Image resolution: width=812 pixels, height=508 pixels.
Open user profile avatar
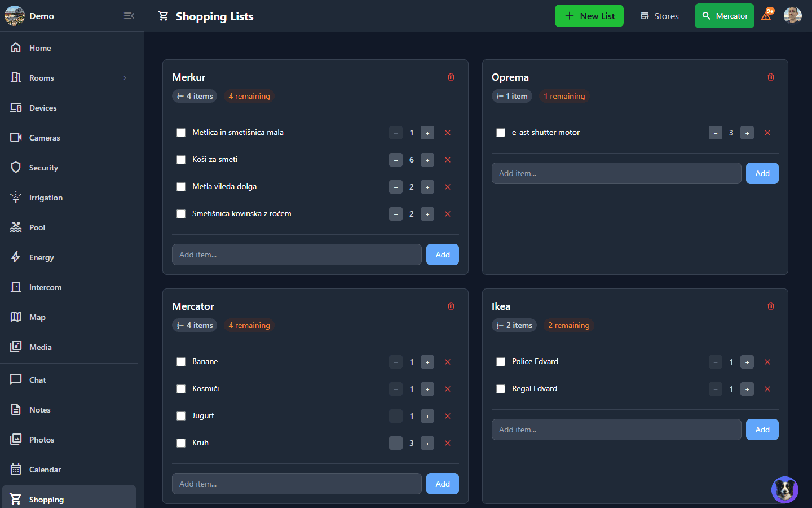(x=792, y=15)
